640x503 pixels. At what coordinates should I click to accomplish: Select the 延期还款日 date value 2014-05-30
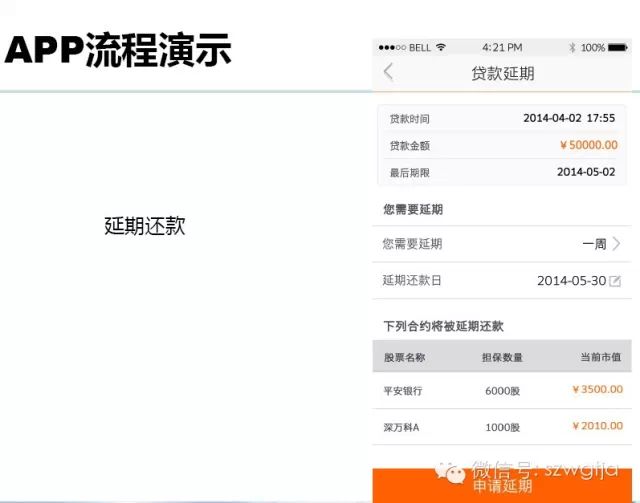coord(571,281)
